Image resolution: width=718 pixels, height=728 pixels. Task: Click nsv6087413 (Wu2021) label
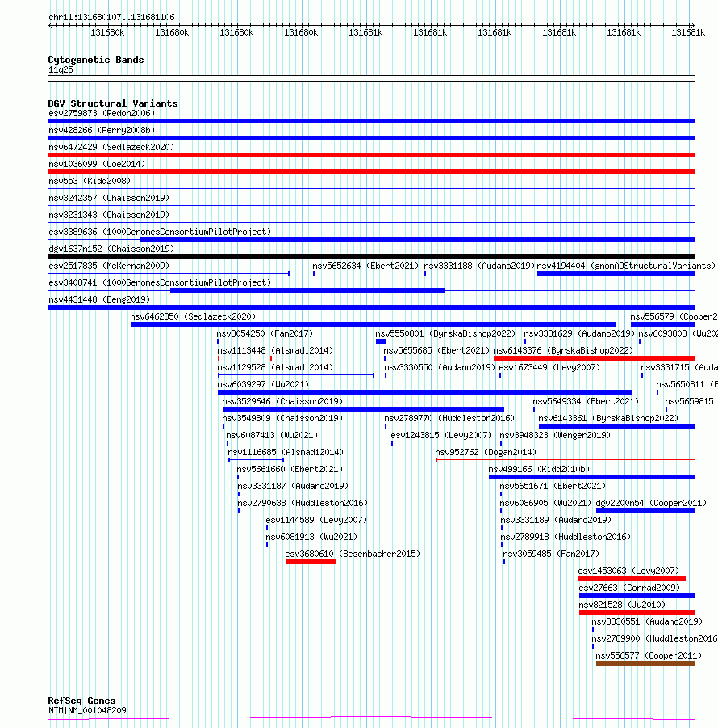click(x=272, y=436)
